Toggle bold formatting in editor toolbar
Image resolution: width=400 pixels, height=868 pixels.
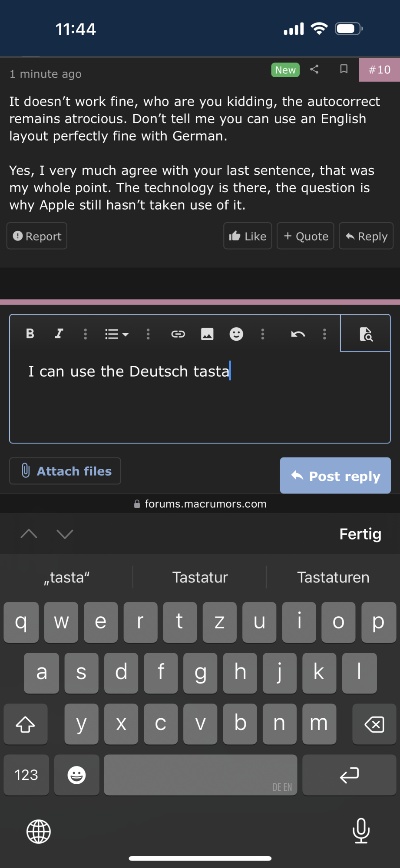coord(30,334)
